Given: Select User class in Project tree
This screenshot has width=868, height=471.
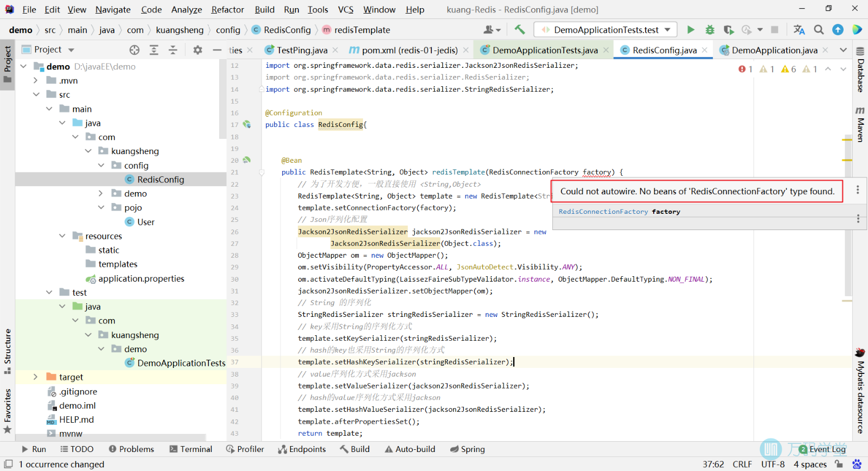Looking at the screenshot, I should [x=145, y=221].
